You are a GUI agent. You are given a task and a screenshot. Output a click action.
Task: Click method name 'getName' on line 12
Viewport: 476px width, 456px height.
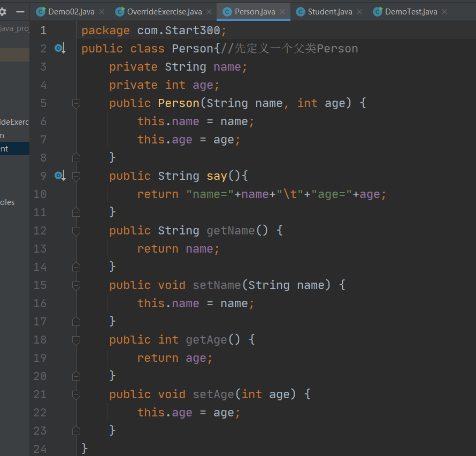coord(231,231)
